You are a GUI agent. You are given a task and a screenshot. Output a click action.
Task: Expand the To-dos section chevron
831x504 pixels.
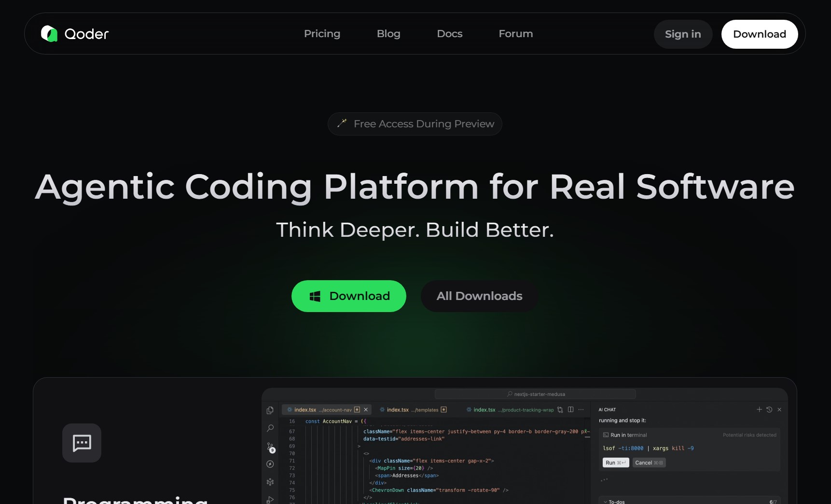[x=606, y=502]
